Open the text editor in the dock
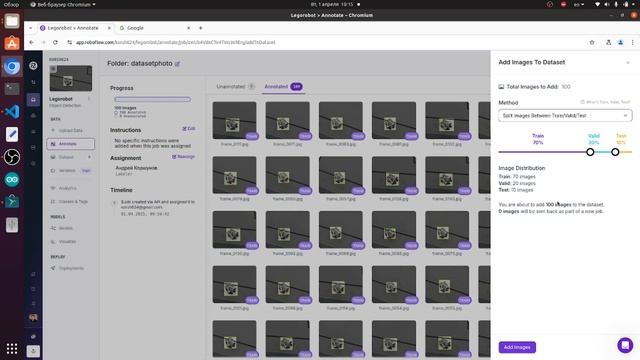This screenshot has width=640, height=360. click(x=12, y=134)
